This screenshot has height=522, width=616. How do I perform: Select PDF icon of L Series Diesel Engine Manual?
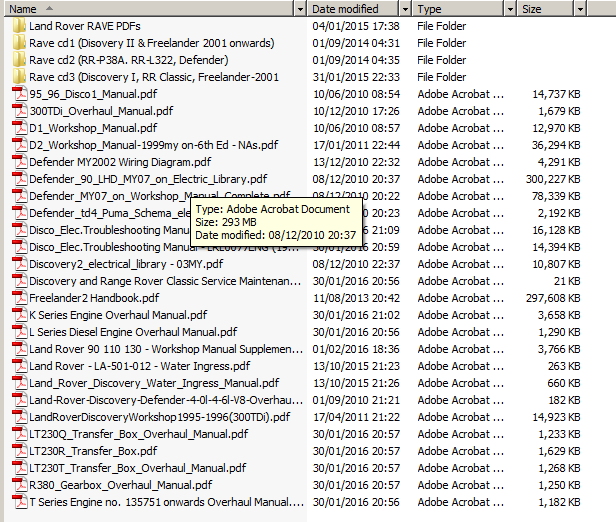(x=19, y=332)
